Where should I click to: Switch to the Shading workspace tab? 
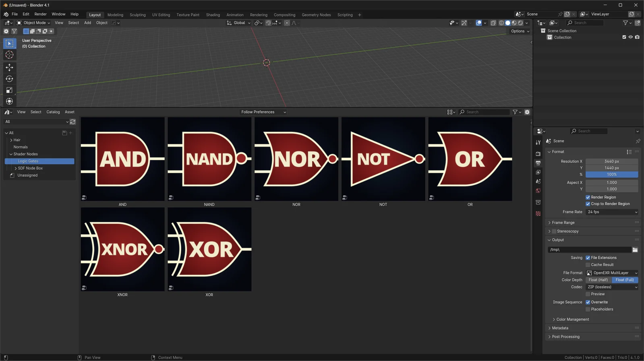tap(213, 15)
